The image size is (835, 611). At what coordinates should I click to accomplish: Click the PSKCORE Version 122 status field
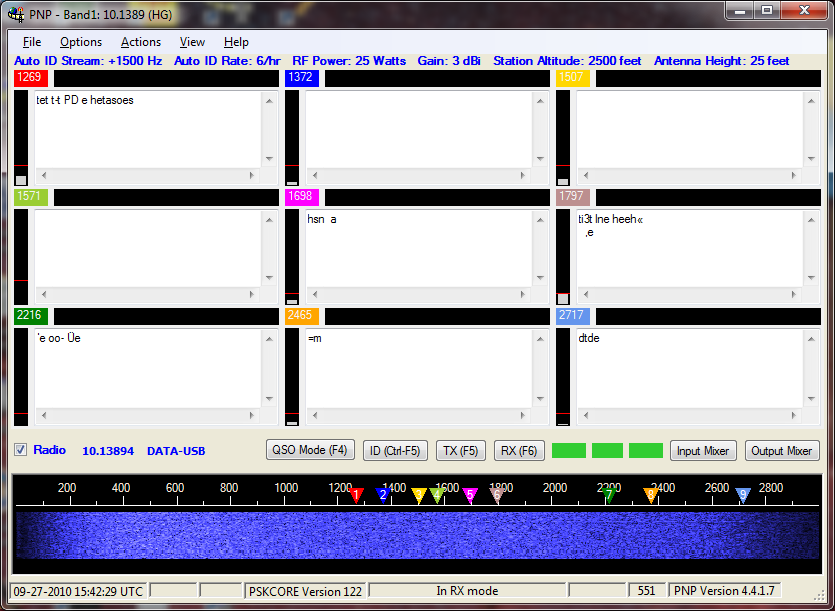305,591
